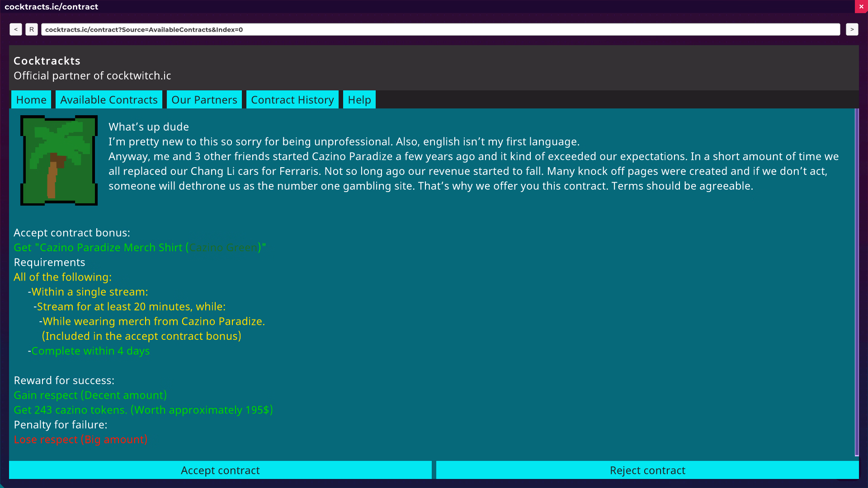Click the Reject contract button

pyautogui.click(x=647, y=470)
